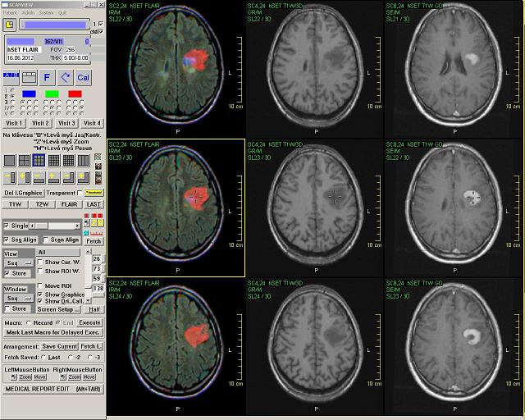This screenshot has width=525, height=420.
Task: Click the yellow folder icon at top
Action: click(x=10, y=25)
